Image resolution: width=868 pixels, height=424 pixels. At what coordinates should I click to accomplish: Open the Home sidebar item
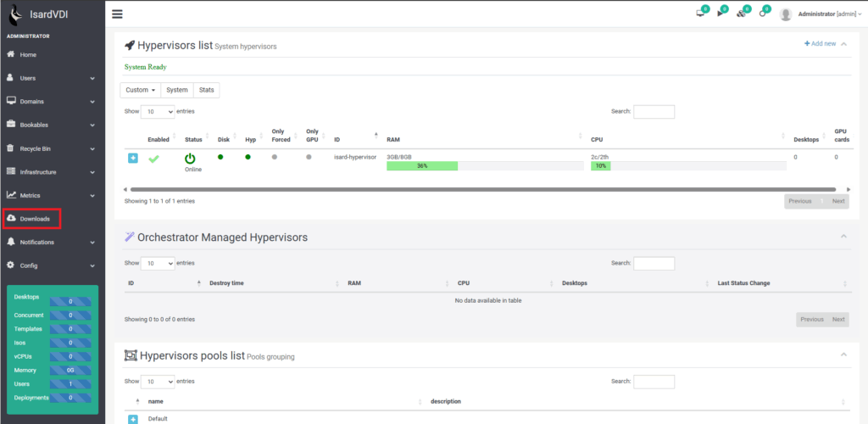click(28, 54)
